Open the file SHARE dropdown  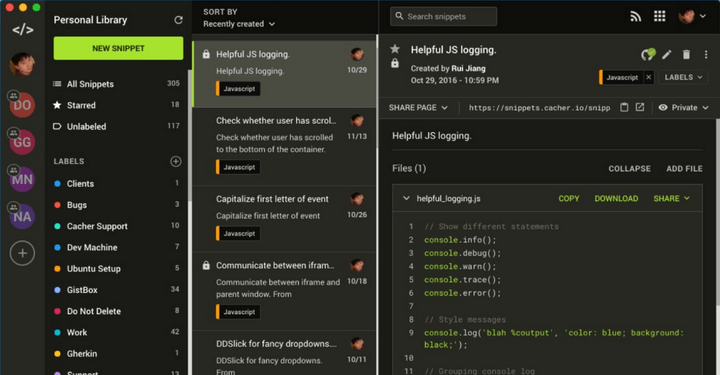coord(671,198)
